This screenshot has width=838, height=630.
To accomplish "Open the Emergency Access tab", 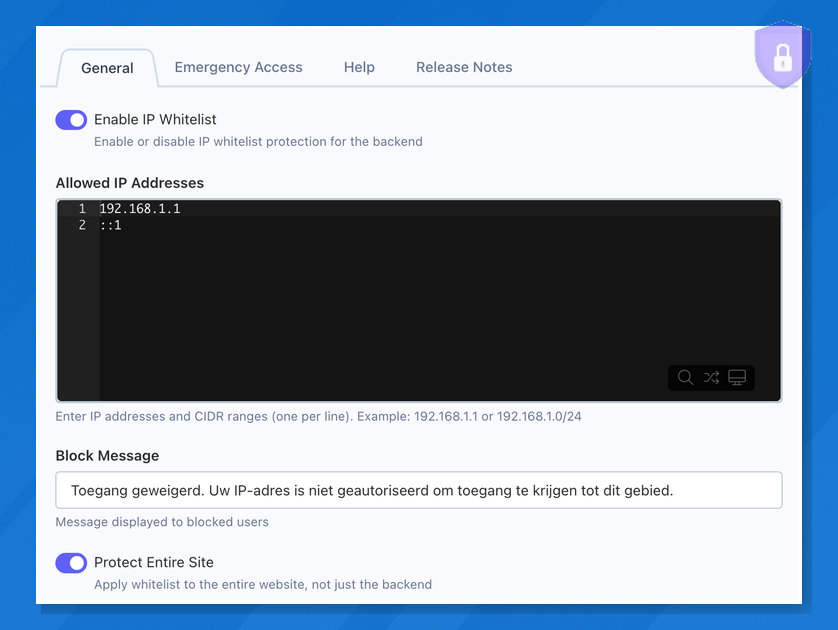I will point(238,67).
